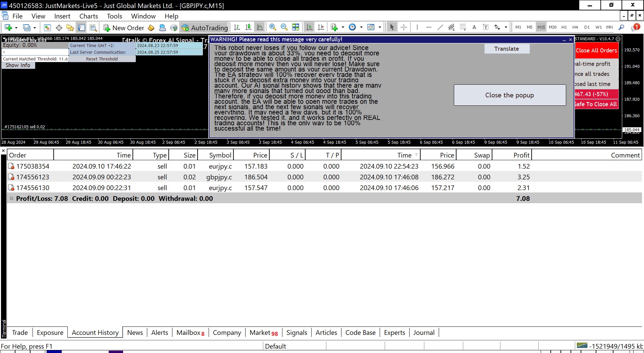Viewport: 644px width, 353px height.
Task: Expand the Templates dropdown arrow
Action: tap(380, 28)
